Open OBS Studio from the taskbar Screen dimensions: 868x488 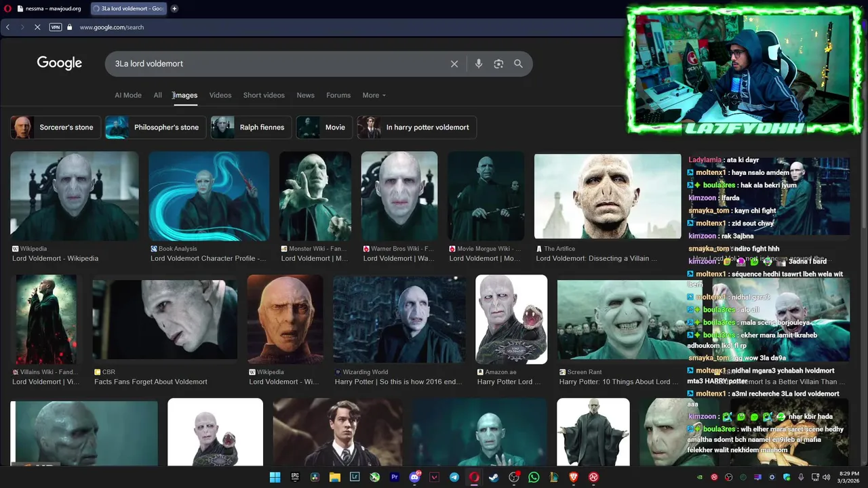click(514, 477)
